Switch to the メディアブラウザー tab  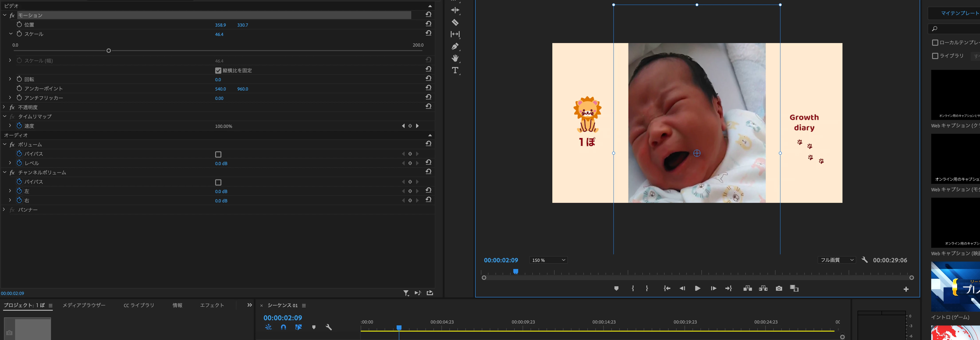click(84, 305)
